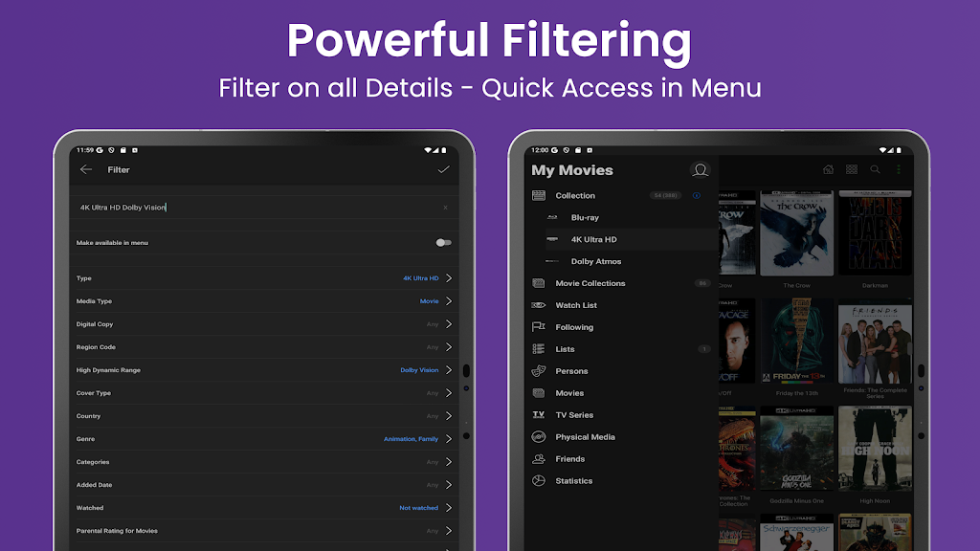The width and height of the screenshot is (980, 551).
Task: Open the Watched filter setting
Action: 449,508
